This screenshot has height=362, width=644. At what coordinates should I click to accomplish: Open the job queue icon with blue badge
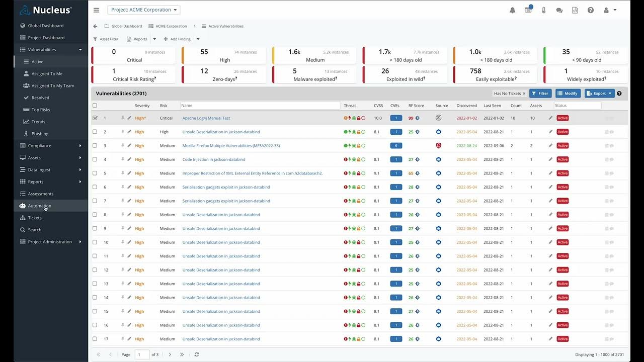pyautogui.click(x=528, y=10)
